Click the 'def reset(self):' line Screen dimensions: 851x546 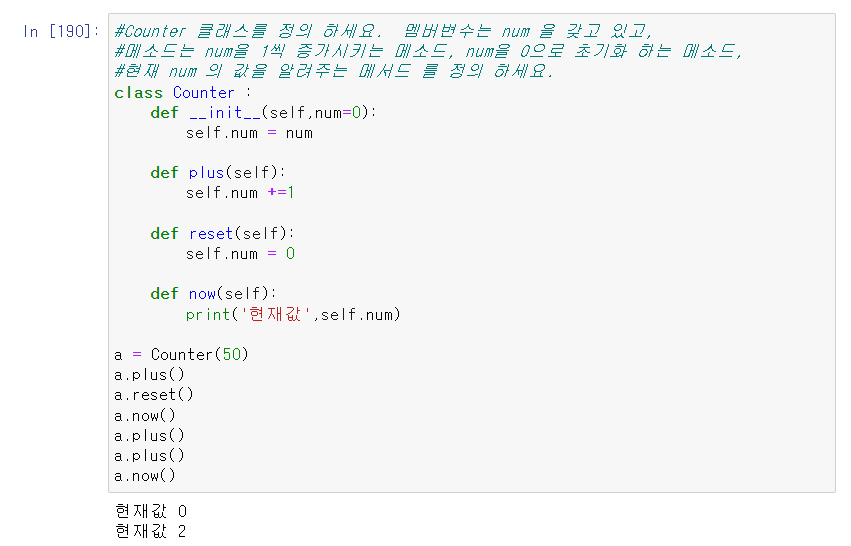point(222,233)
